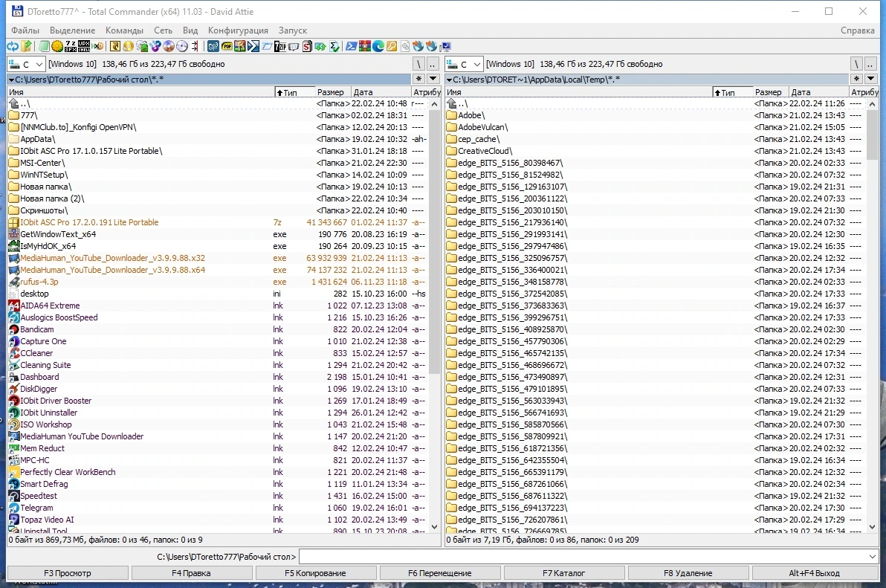The image size is (886, 588).
Task: Click the golden key toolbar icon
Action: [392, 46]
